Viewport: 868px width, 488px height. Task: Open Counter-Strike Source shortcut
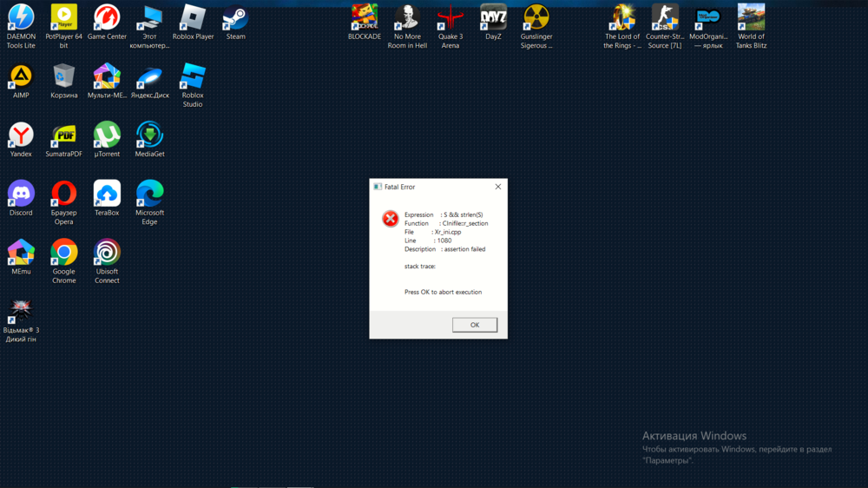[x=665, y=26]
